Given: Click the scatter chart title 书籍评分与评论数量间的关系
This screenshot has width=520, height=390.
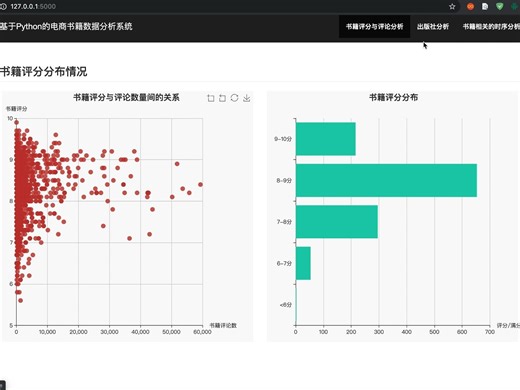Looking at the screenshot, I should (x=126, y=97).
